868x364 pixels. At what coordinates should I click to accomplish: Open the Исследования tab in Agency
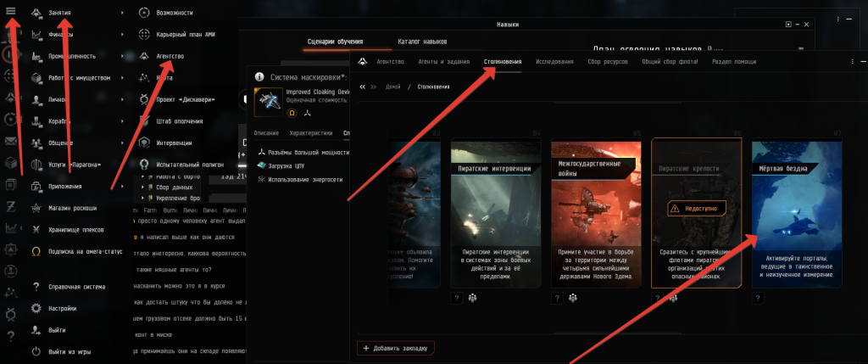pos(554,62)
